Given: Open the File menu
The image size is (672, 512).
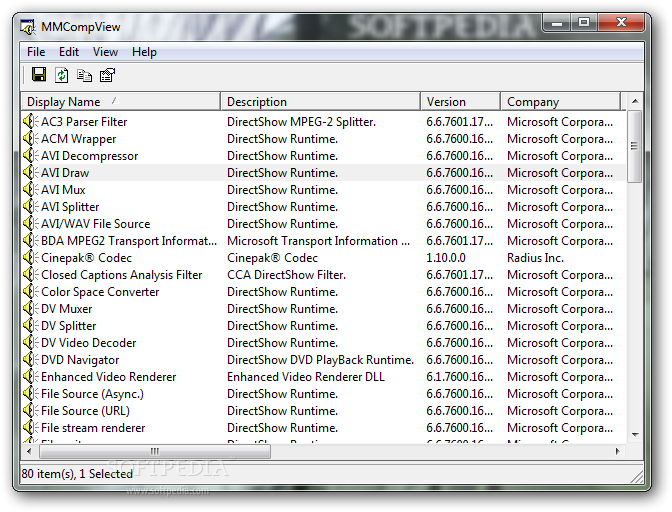Looking at the screenshot, I should (36, 52).
